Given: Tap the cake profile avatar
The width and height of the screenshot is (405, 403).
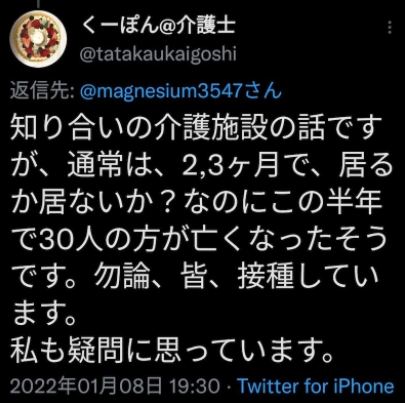Looking at the screenshot, I should (38, 39).
